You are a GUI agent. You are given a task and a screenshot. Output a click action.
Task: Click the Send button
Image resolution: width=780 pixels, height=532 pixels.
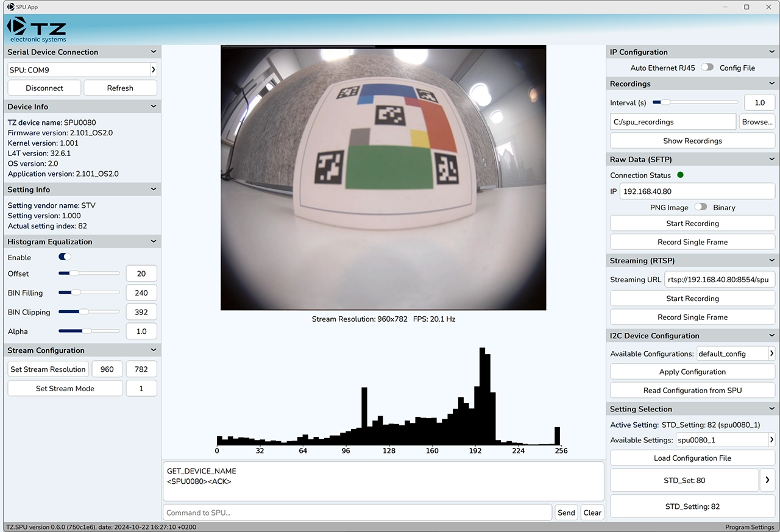click(x=566, y=512)
